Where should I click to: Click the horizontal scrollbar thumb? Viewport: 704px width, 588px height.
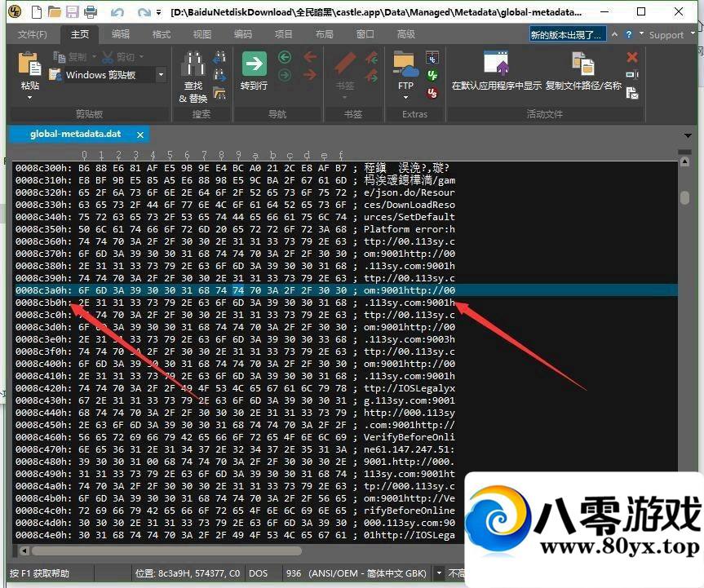click(167, 550)
